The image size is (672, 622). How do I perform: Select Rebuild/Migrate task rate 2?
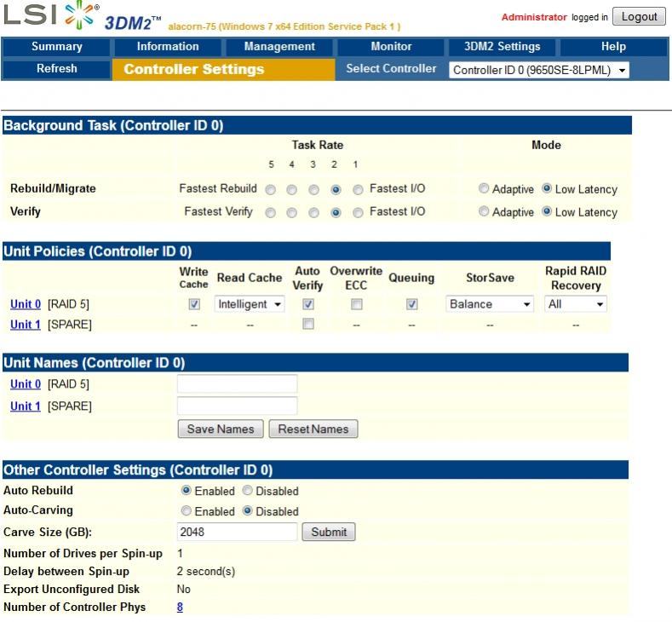click(336, 189)
